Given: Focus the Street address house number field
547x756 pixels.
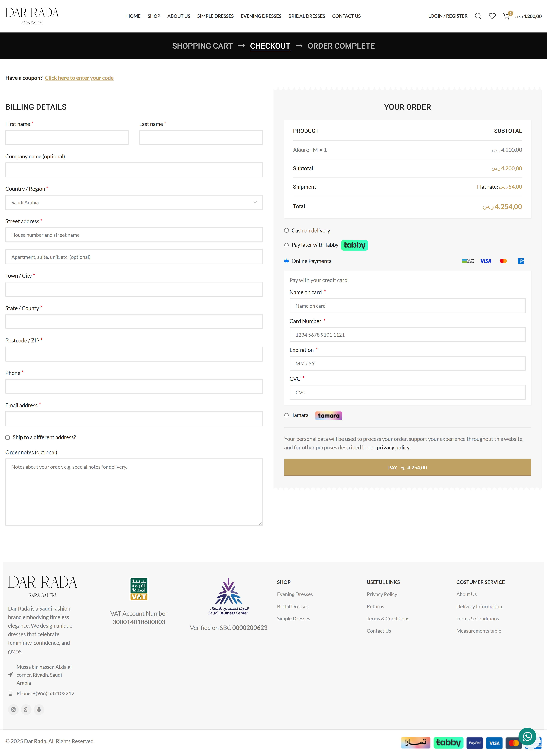Looking at the screenshot, I should (134, 235).
